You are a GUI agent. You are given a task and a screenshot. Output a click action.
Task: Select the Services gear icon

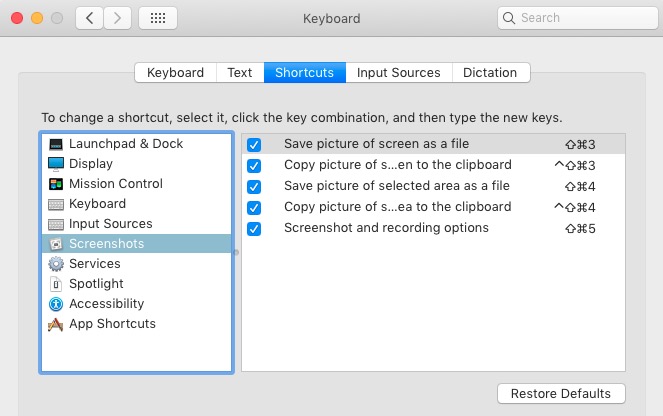pos(56,264)
